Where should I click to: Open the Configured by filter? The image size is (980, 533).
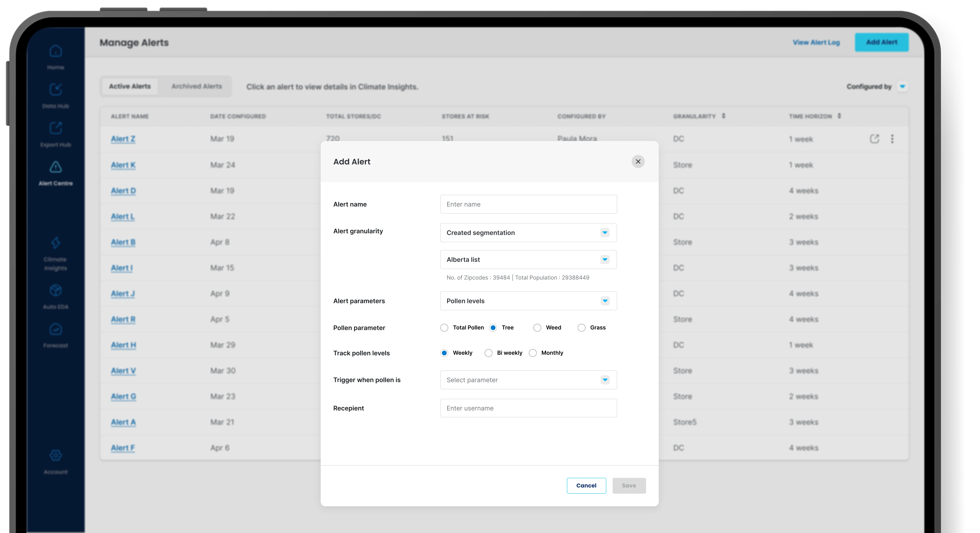point(877,86)
